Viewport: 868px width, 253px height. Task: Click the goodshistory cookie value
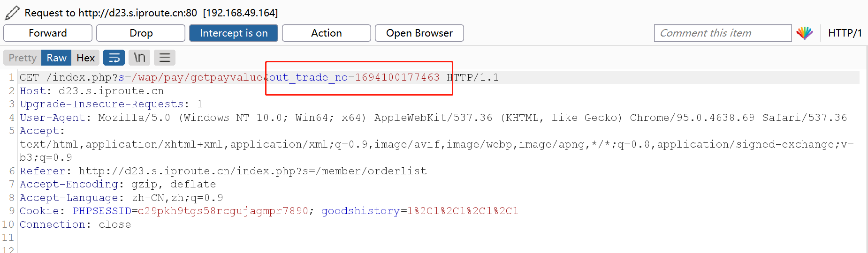click(463, 211)
